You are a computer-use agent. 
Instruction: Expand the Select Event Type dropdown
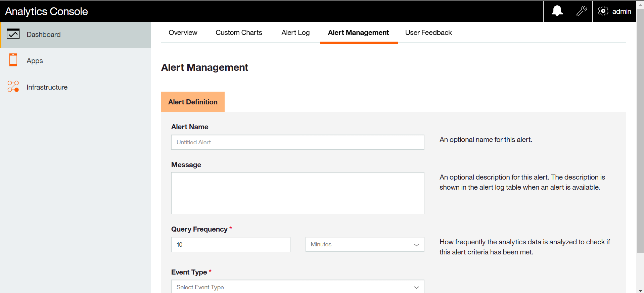pos(297,287)
